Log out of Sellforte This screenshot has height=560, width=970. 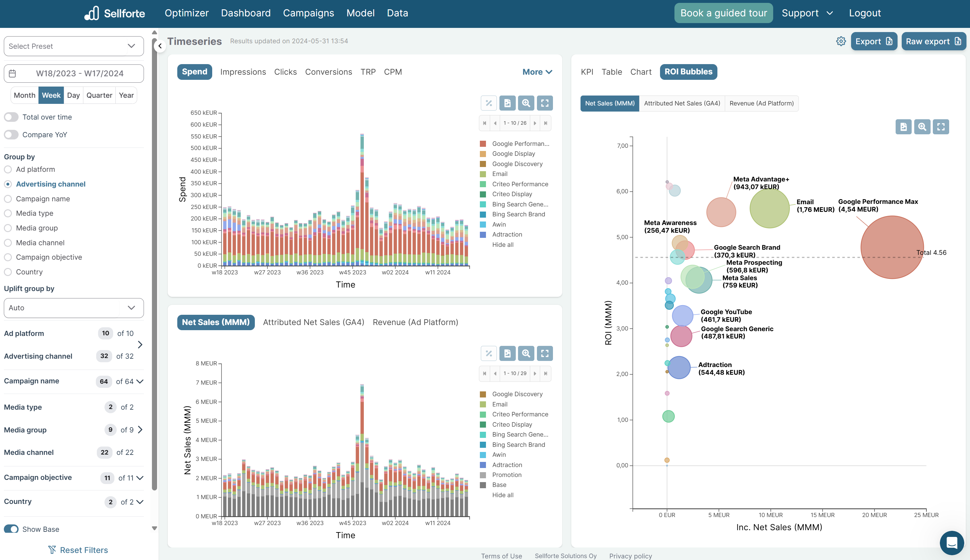865,13
